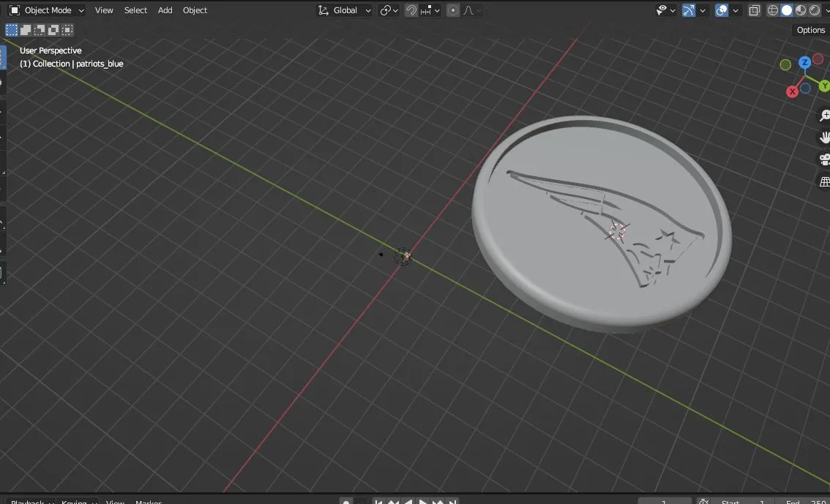Open the Options popover button
This screenshot has height=504, width=830.
pyautogui.click(x=810, y=30)
